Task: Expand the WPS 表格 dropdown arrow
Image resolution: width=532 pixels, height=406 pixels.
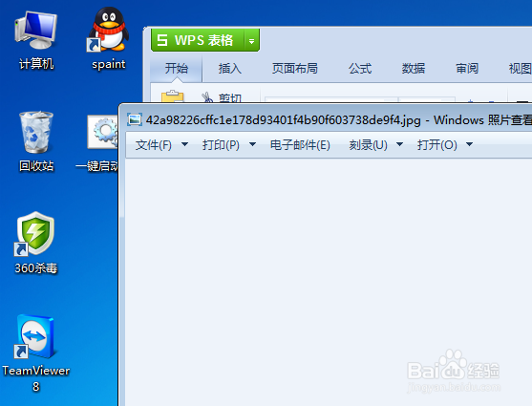Action: click(x=252, y=41)
